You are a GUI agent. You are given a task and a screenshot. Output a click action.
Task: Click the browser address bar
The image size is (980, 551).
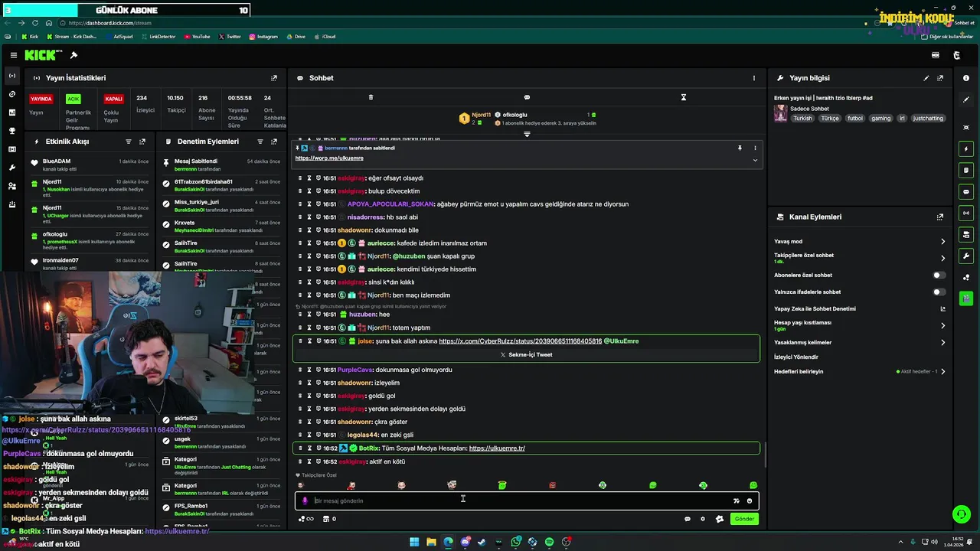pyautogui.click(x=459, y=23)
